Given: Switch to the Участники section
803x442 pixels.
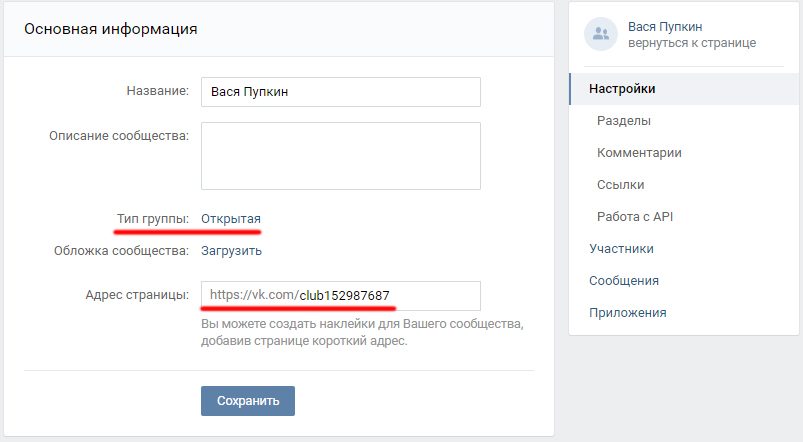Looking at the screenshot, I should pos(621,249).
